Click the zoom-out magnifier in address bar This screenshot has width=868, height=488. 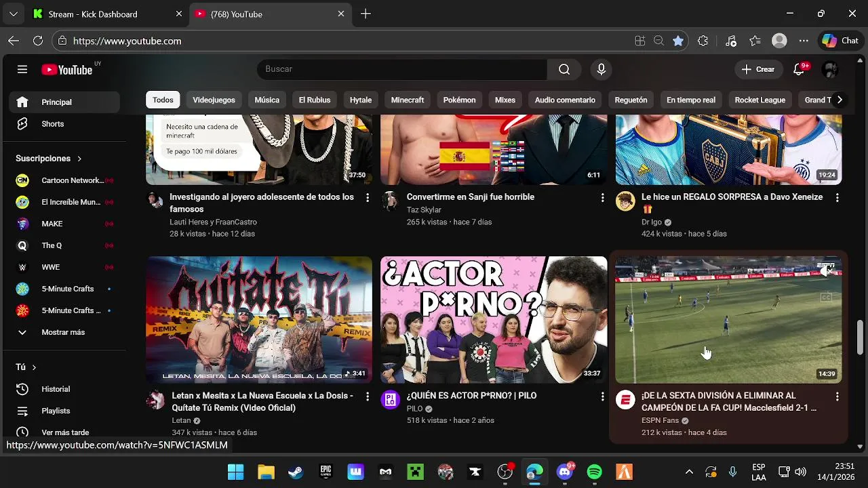coord(658,41)
